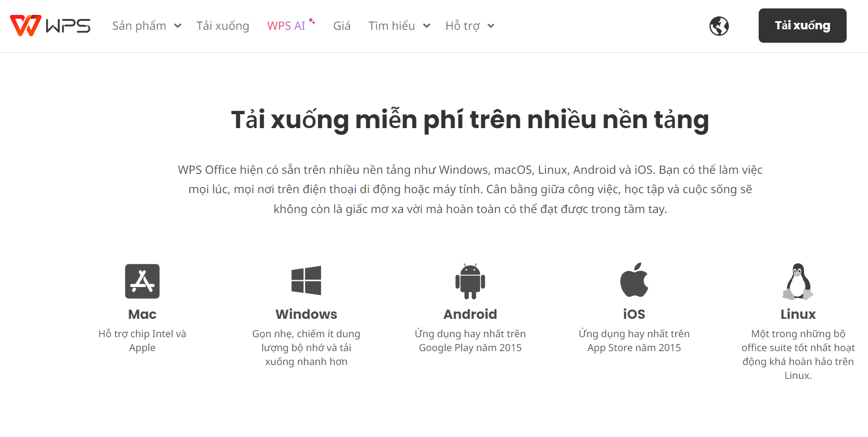Select the Windows platform title
This screenshot has width=868, height=437.
[x=306, y=314]
